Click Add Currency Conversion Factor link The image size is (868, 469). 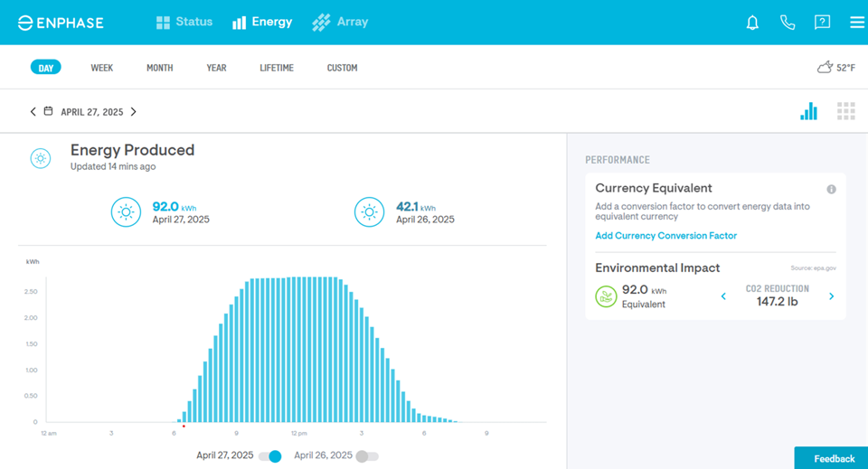click(665, 236)
